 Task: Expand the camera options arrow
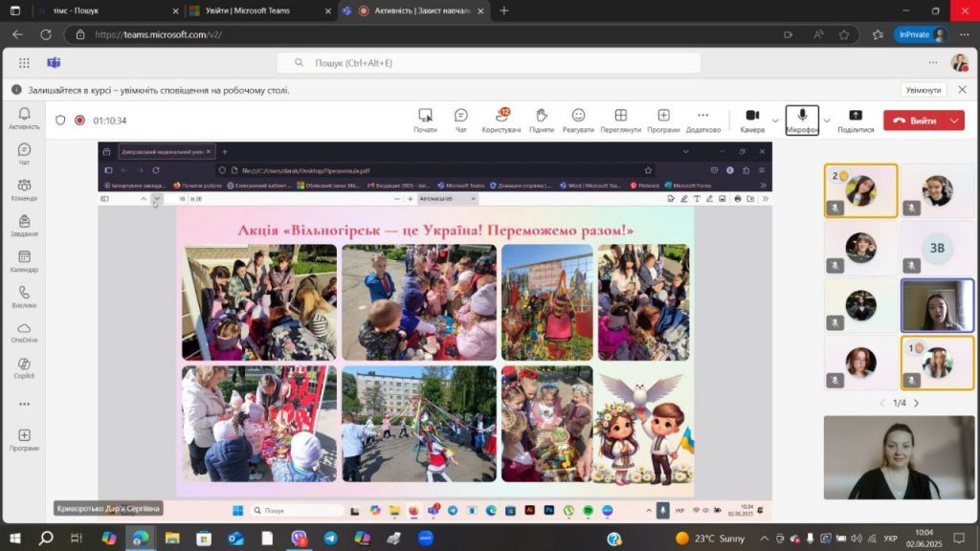[775, 121]
